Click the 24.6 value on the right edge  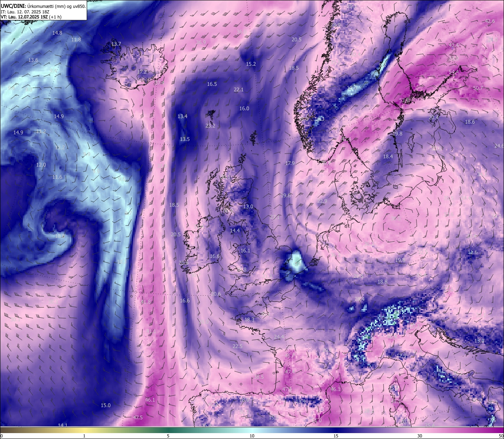(x=499, y=146)
